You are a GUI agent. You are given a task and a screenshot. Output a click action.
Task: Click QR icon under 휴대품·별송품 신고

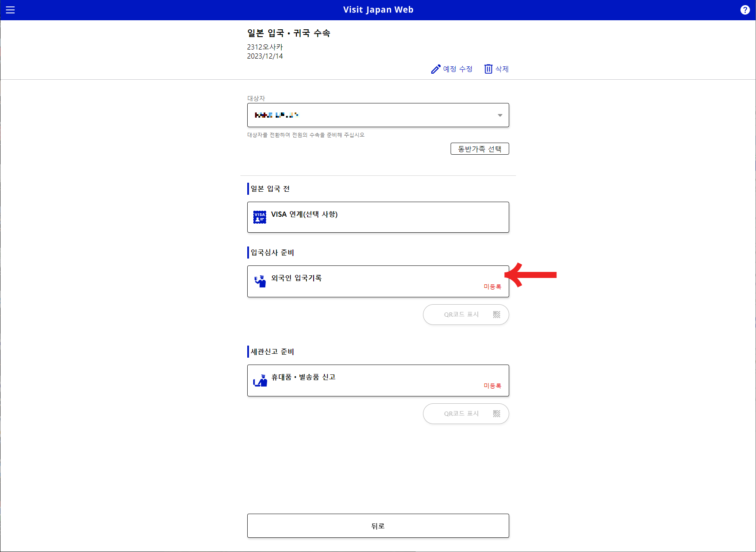pos(497,414)
